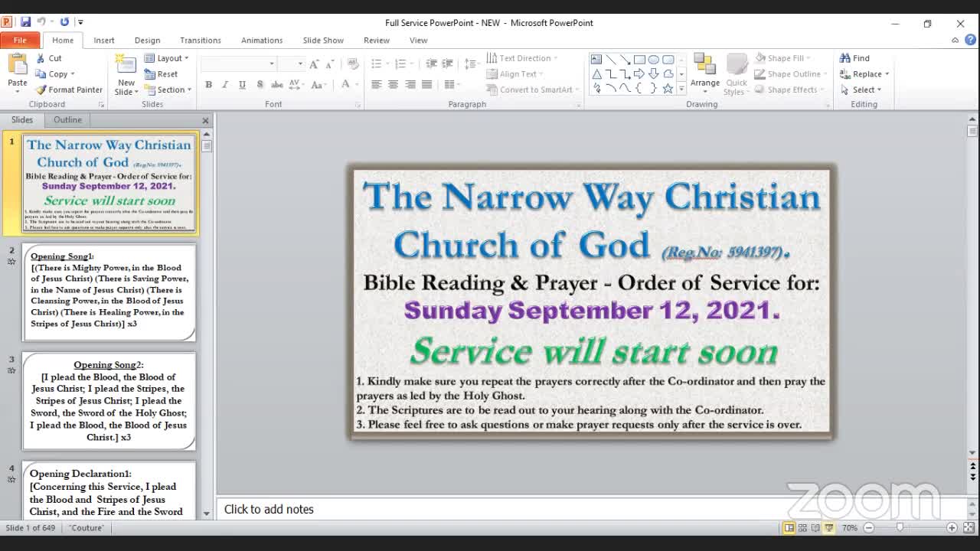Image resolution: width=980 pixels, height=551 pixels.
Task: Select the slide 2 Opening Song1 thumbnail
Action: pyautogui.click(x=109, y=292)
